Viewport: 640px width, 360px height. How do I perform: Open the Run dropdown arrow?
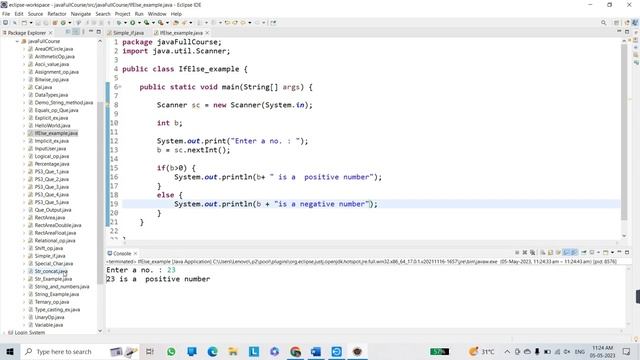click(x=139, y=22)
